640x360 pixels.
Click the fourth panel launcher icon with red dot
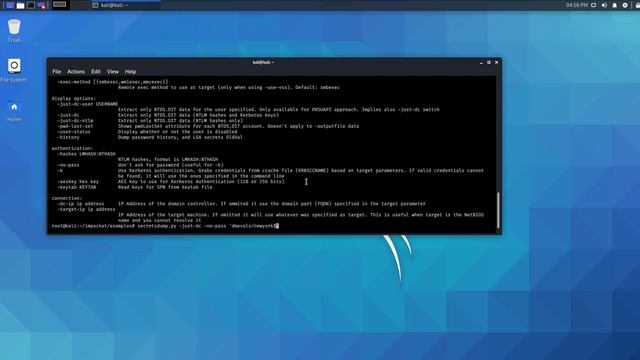click(x=42, y=5)
